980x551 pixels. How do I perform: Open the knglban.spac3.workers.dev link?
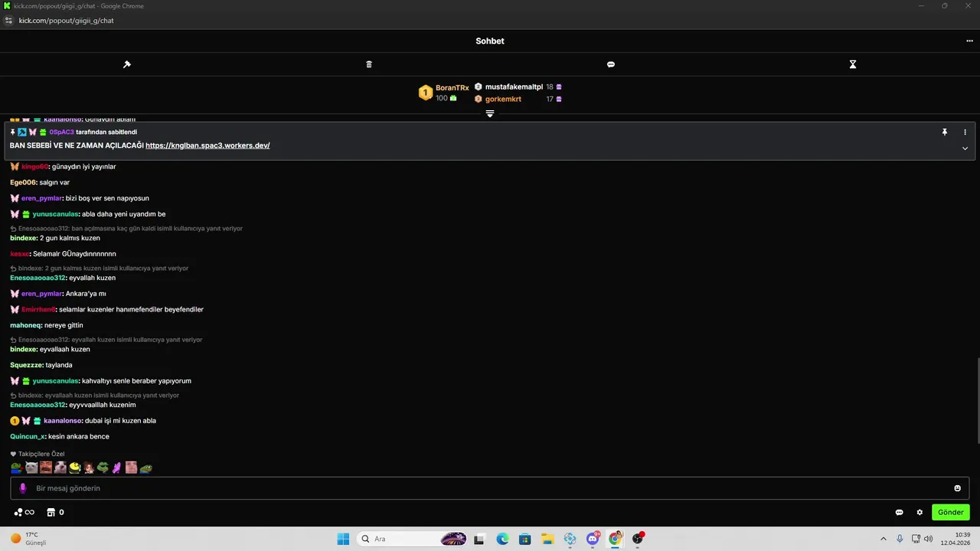(207, 145)
